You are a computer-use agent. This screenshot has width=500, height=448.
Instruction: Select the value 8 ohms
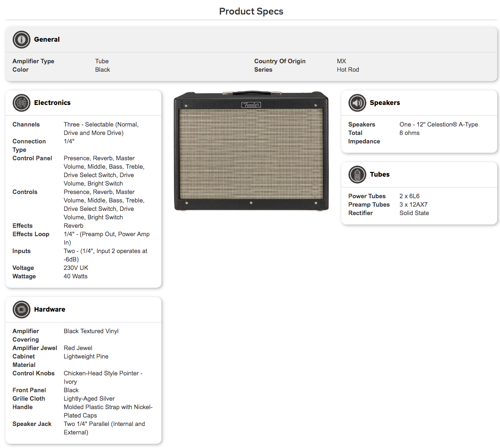(x=409, y=133)
